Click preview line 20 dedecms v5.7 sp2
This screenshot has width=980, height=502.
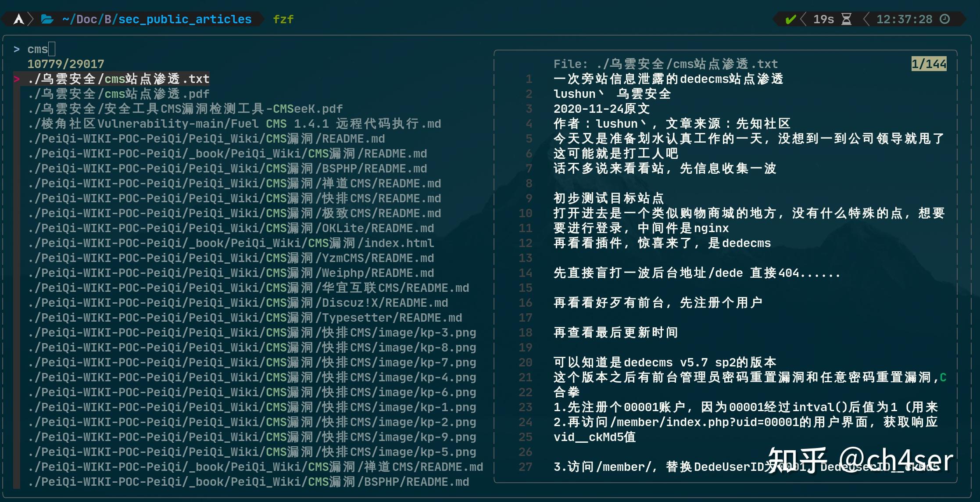(x=665, y=362)
